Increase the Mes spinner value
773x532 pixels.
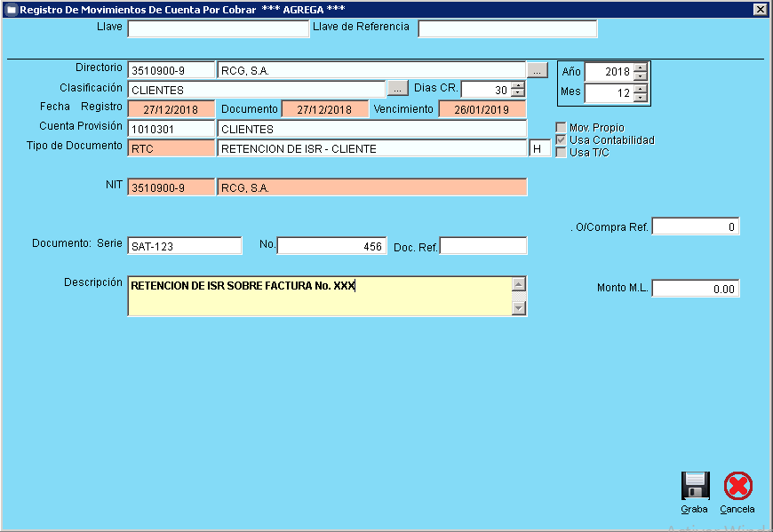[x=641, y=88]
